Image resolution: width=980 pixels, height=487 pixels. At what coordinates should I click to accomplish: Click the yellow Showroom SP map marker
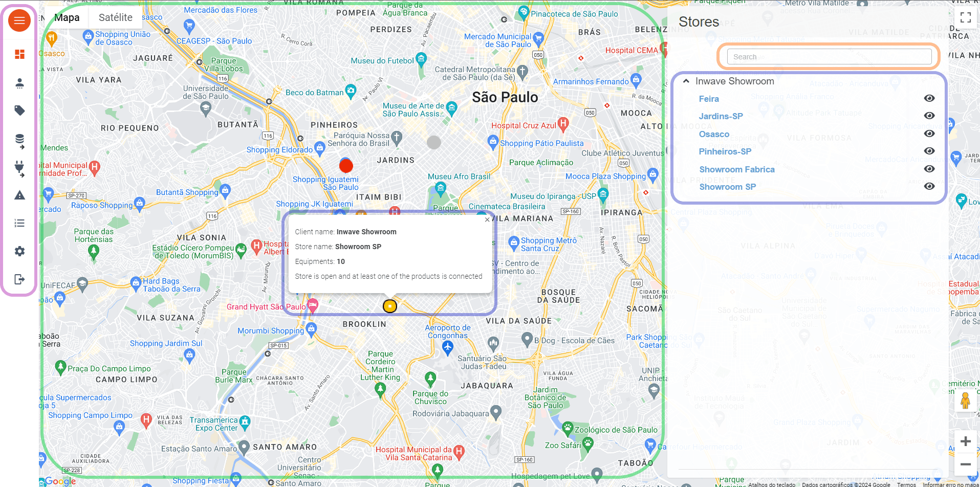pyautogui.click(x=390, y=306)
